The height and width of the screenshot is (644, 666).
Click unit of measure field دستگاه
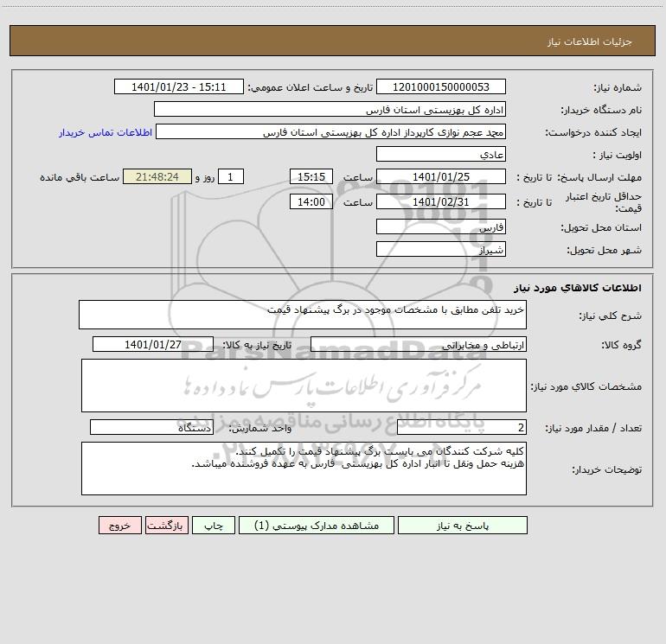pyautogui.click(x=151, y=427)
